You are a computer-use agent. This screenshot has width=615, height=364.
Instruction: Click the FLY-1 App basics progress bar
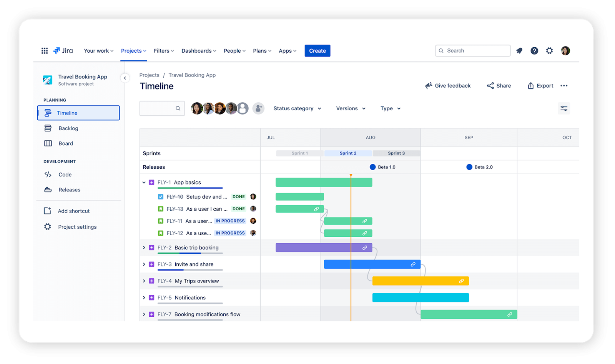point(190,188)
